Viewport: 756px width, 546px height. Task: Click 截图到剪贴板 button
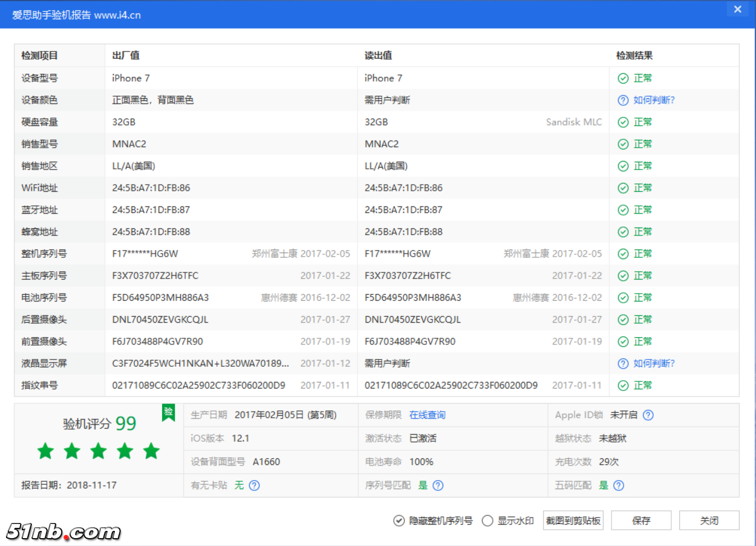point(573,521)
